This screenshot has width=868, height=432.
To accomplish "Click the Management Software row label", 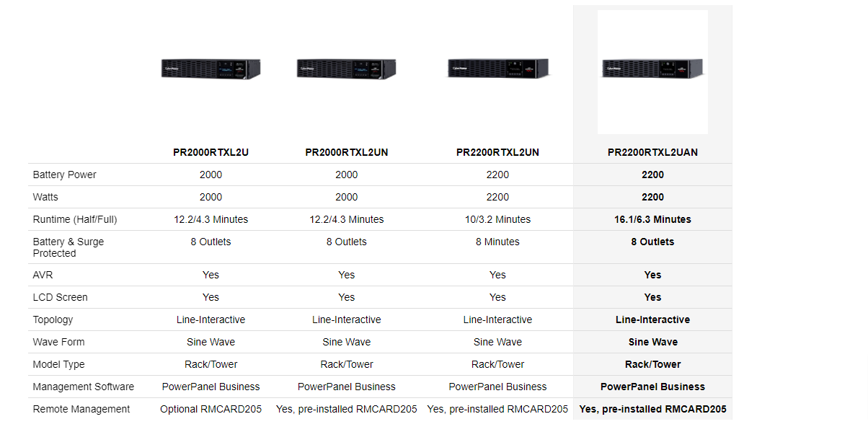I will pos(84,387).
